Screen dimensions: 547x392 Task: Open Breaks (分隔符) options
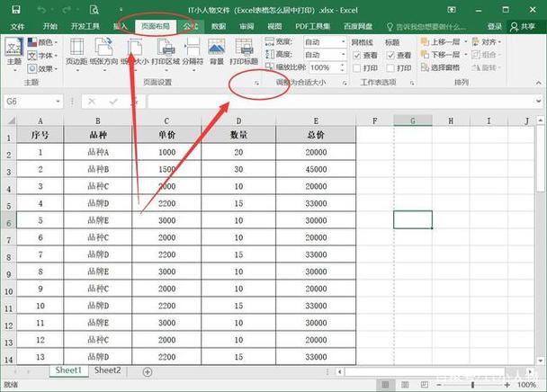point(193,53)
